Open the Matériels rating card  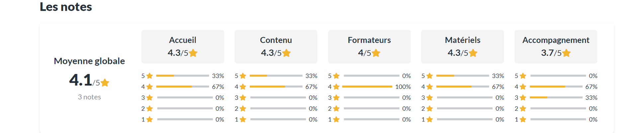coord(463,47)
